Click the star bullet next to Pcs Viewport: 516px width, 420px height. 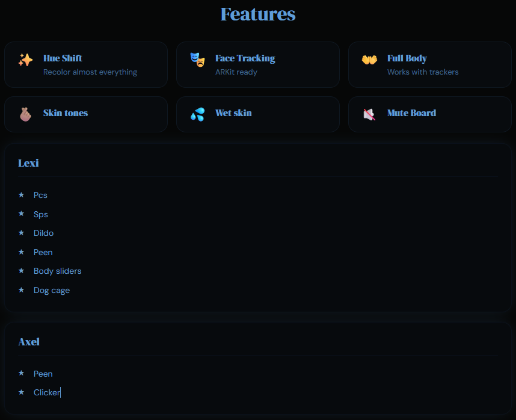click(22, 195)
